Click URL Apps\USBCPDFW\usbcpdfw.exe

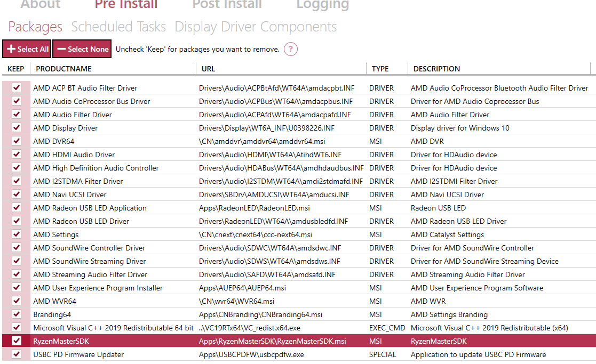pyautogui.click(x=252, y=354)
